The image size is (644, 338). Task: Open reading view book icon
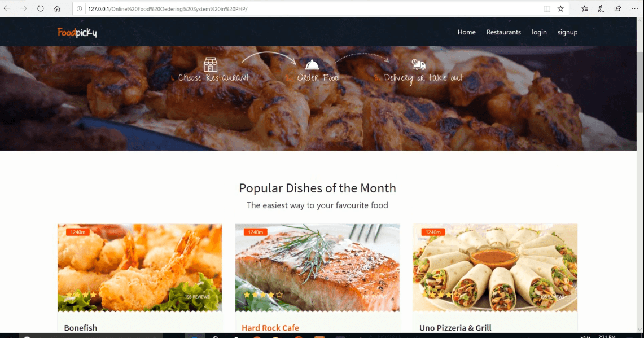547,8
